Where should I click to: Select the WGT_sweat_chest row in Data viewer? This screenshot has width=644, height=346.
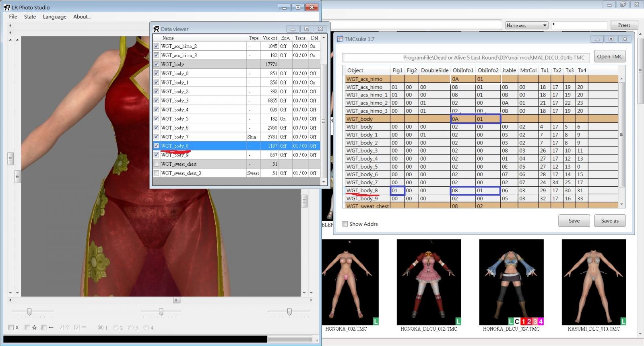(x=236, y=164)
